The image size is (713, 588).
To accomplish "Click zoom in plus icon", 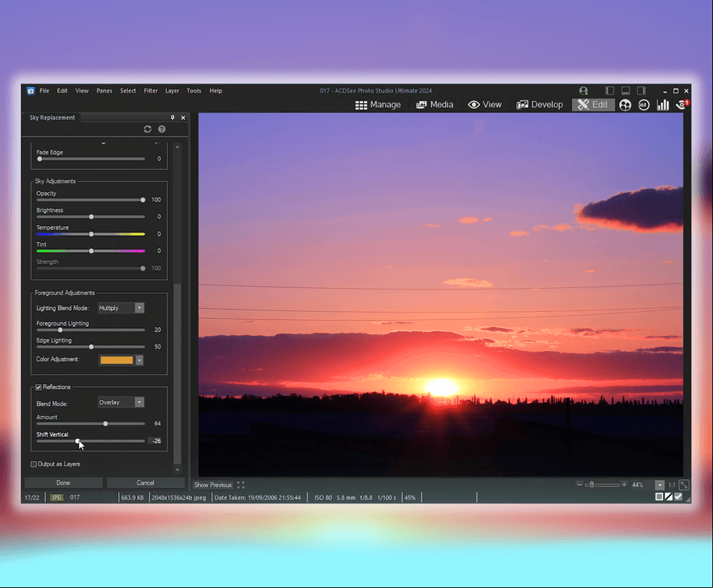I will click(x=625, y=484).
